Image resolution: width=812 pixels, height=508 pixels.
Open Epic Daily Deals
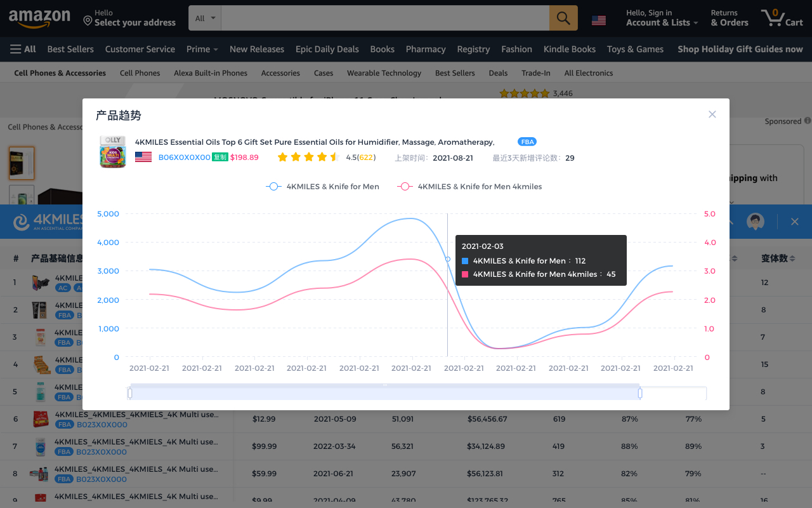coord(327,49)
